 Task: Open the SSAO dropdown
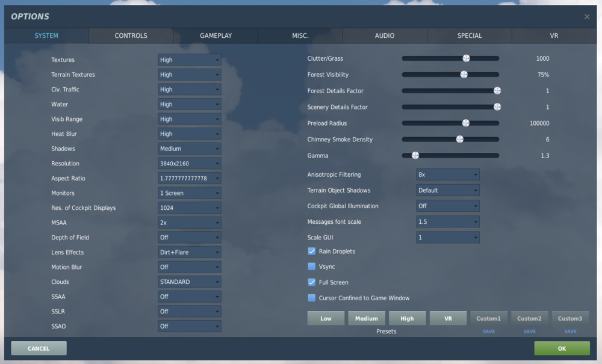coord(189,327)
